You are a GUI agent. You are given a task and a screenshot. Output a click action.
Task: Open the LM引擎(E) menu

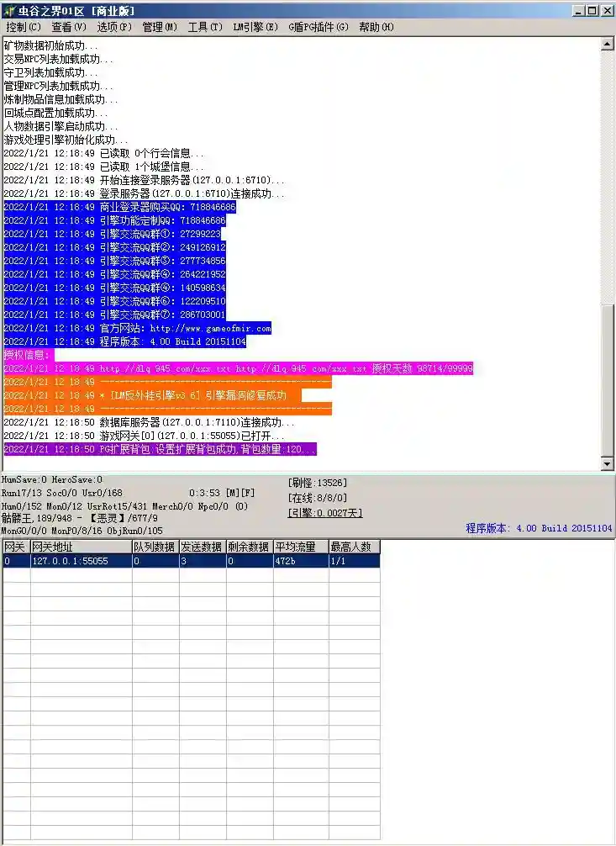255,26
